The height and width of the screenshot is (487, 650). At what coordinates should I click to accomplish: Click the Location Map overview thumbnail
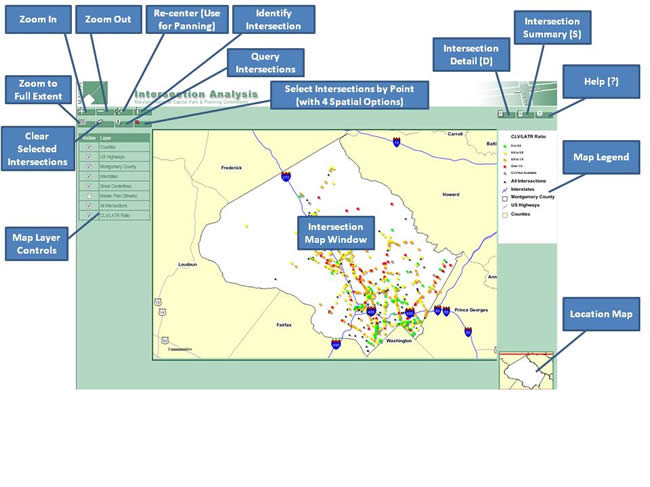526,371
